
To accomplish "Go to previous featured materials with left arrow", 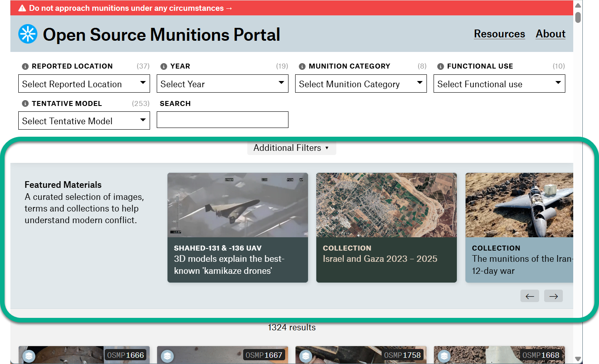I will pos(530,296).
